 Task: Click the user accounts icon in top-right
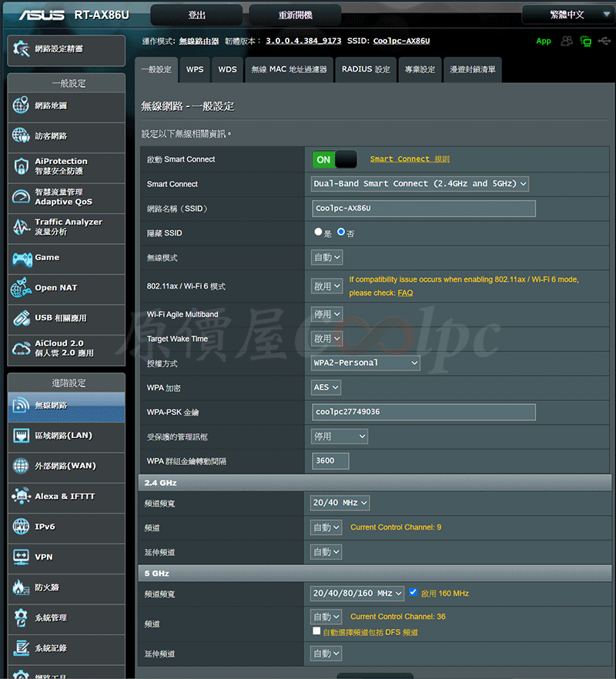[x=567, y=41]
